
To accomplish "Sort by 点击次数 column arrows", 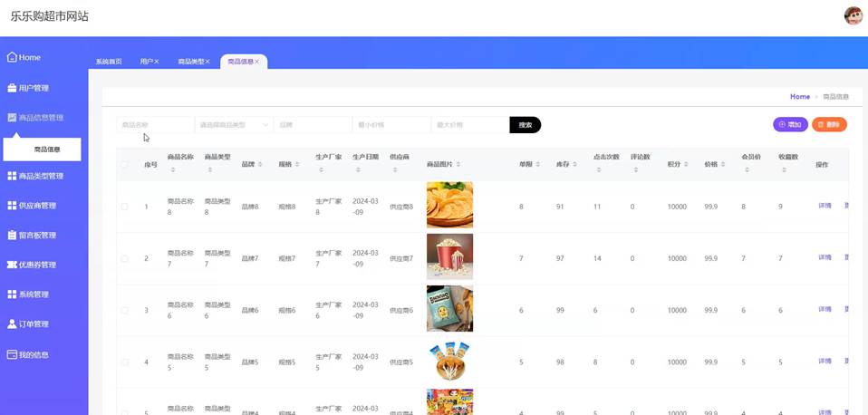I will tap(599, 169).
